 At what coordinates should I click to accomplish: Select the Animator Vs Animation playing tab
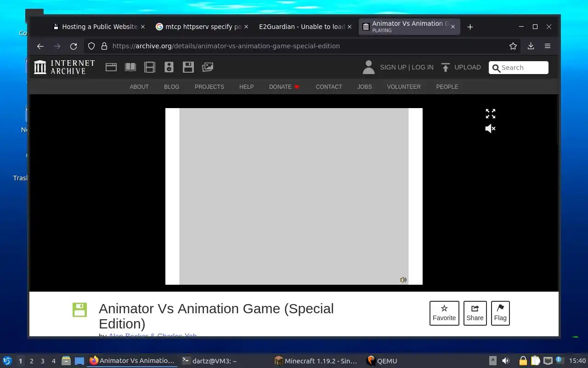[x=409, y=27]
